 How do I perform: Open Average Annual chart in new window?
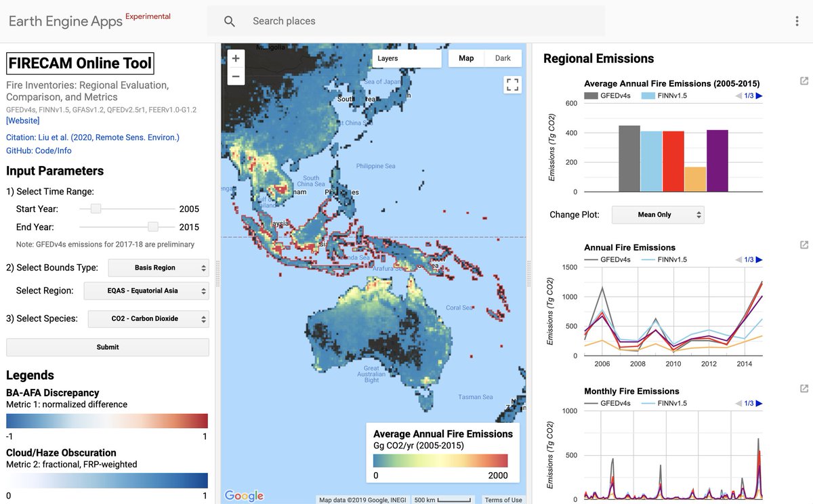[x=804, y=81]
